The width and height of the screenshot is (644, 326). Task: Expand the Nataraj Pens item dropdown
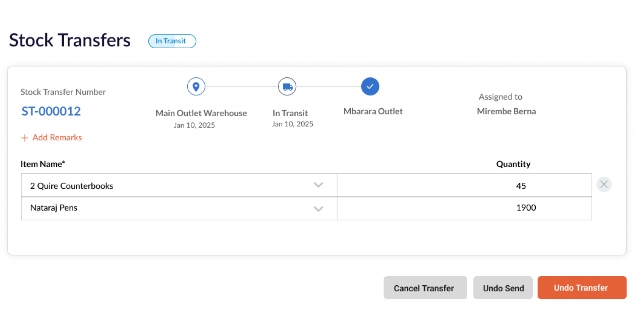click(318, 209)
